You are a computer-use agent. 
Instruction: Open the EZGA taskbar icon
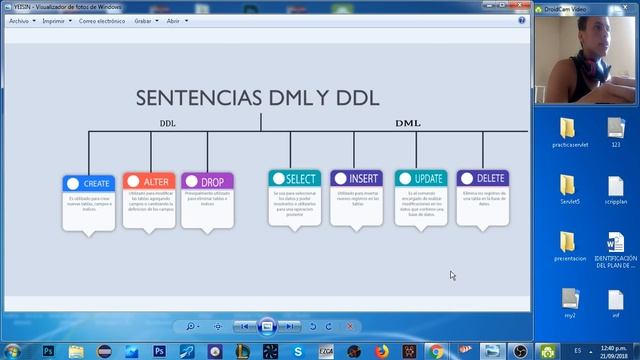(326, 351)
